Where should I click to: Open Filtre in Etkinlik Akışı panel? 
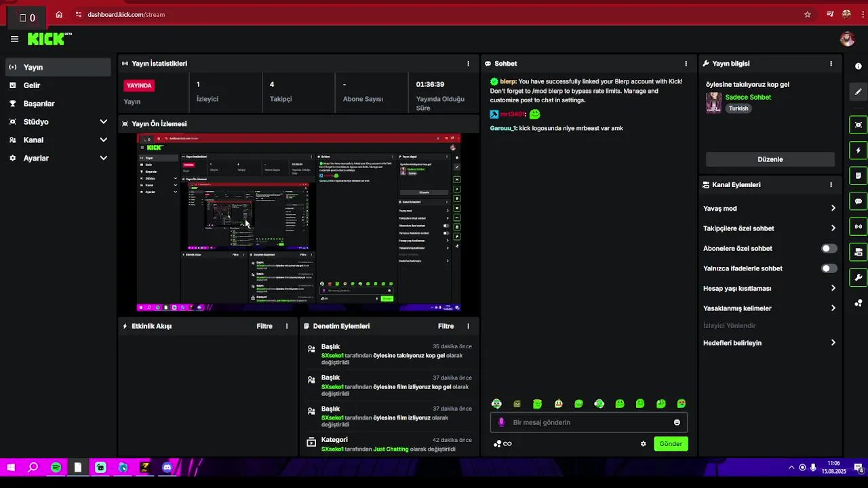264,326
